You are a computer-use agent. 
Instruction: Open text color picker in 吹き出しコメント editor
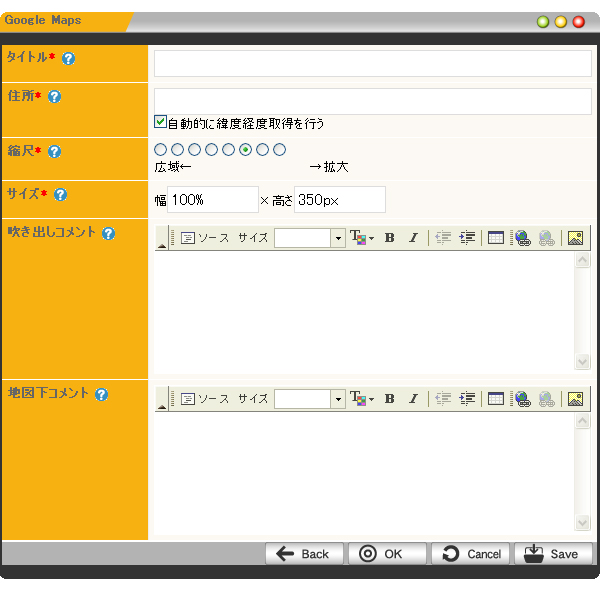click(x=362, y=238)
